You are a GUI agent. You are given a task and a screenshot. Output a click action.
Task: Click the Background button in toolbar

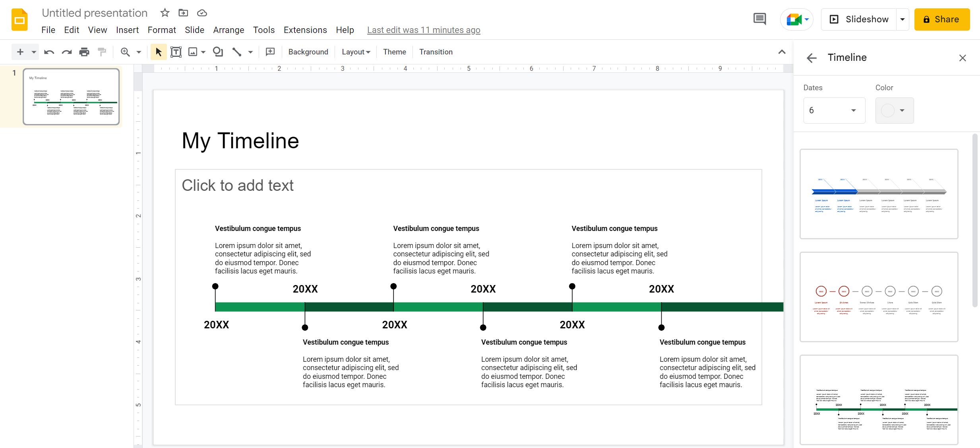pyautogui.click(x=308, y=52)
